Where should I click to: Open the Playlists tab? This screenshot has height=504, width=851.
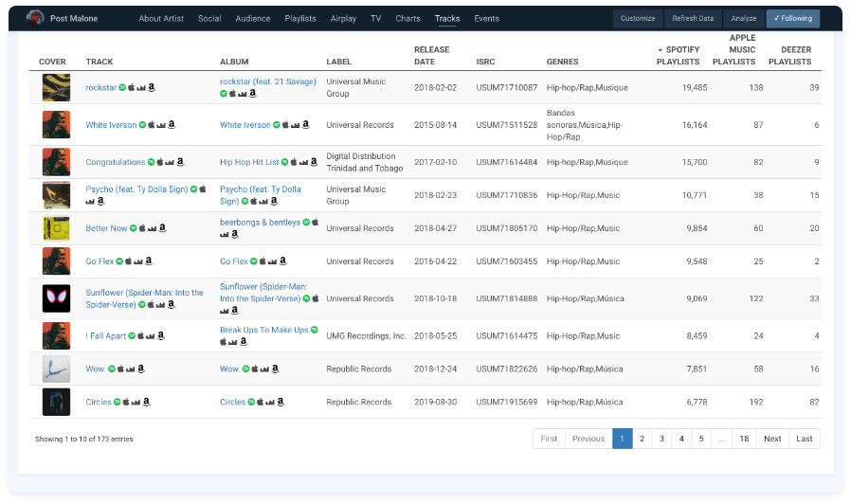tap(300, 18)
